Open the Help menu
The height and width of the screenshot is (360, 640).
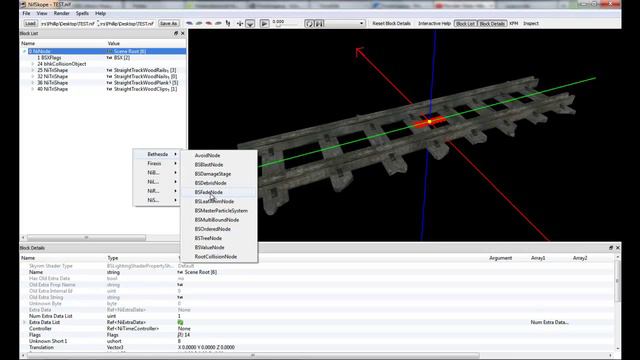100,13
